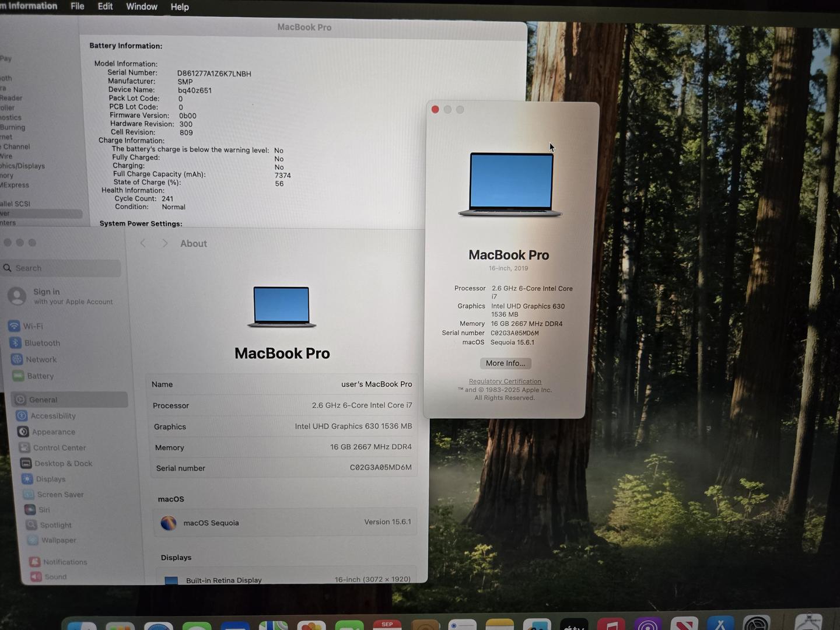Click "16-inch, 2019" model subtitle
840x630 pixels.
point(509,268)
